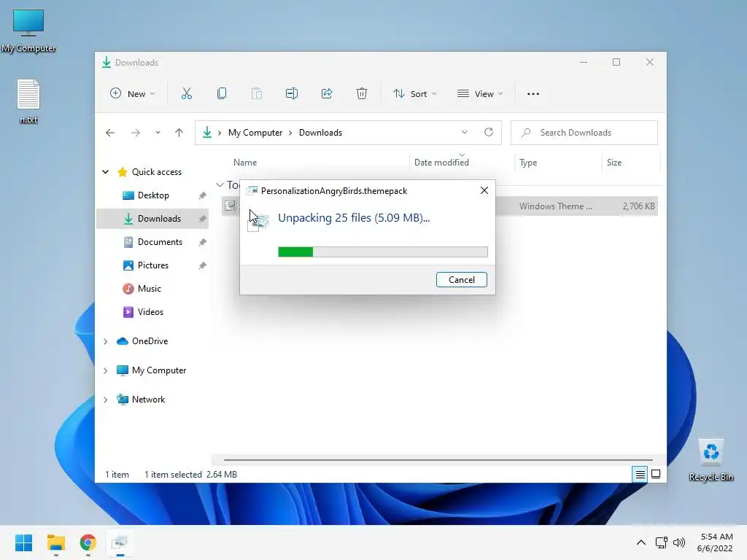747x560 pixels.
Task: Click the Delete trash can icon
Action: tap(362, 94)
